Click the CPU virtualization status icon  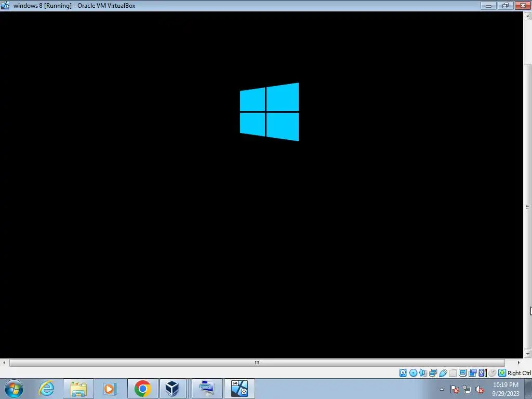(x=483, y=373)
